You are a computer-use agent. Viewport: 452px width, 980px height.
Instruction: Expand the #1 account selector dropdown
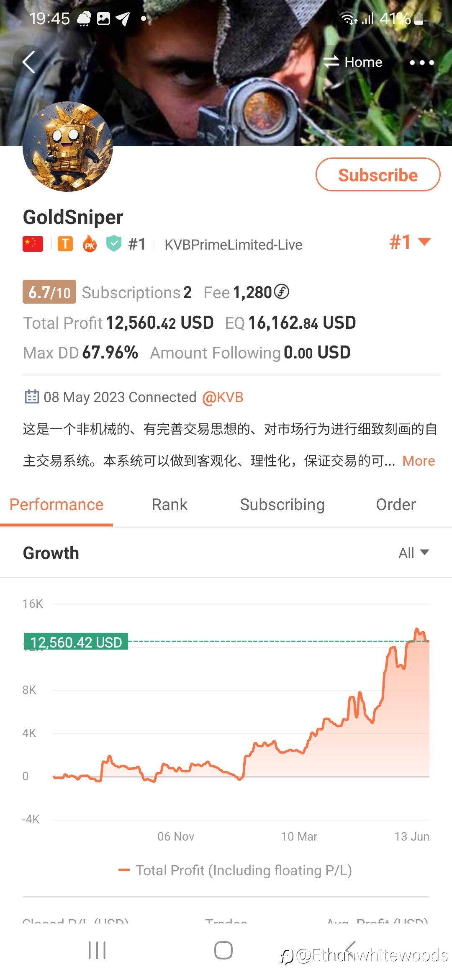click(410, 242)
